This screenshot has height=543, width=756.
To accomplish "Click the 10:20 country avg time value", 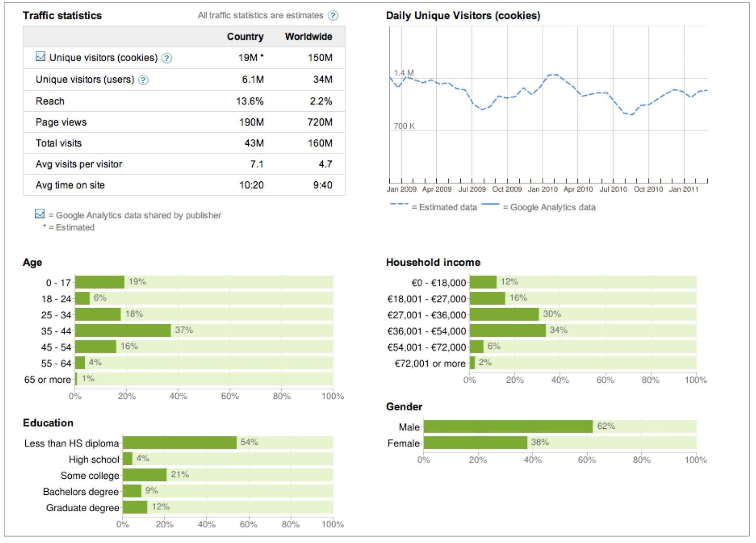I will (x=251, y=185).
